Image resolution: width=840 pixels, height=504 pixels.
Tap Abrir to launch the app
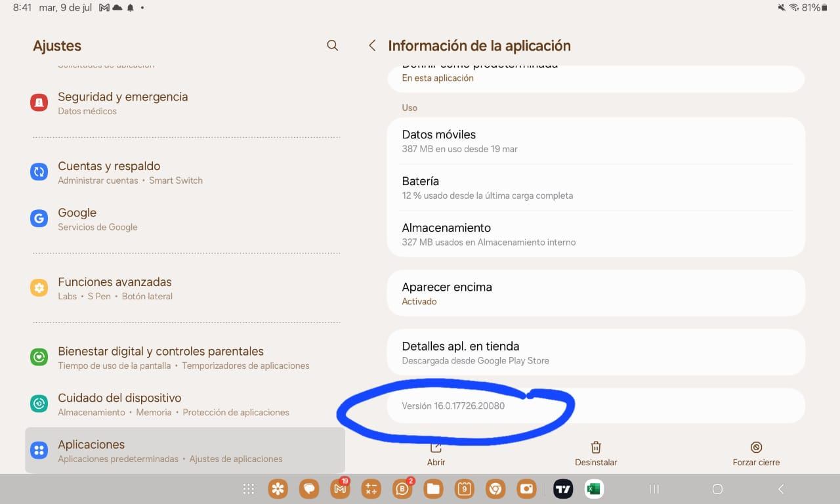(436, 454)
